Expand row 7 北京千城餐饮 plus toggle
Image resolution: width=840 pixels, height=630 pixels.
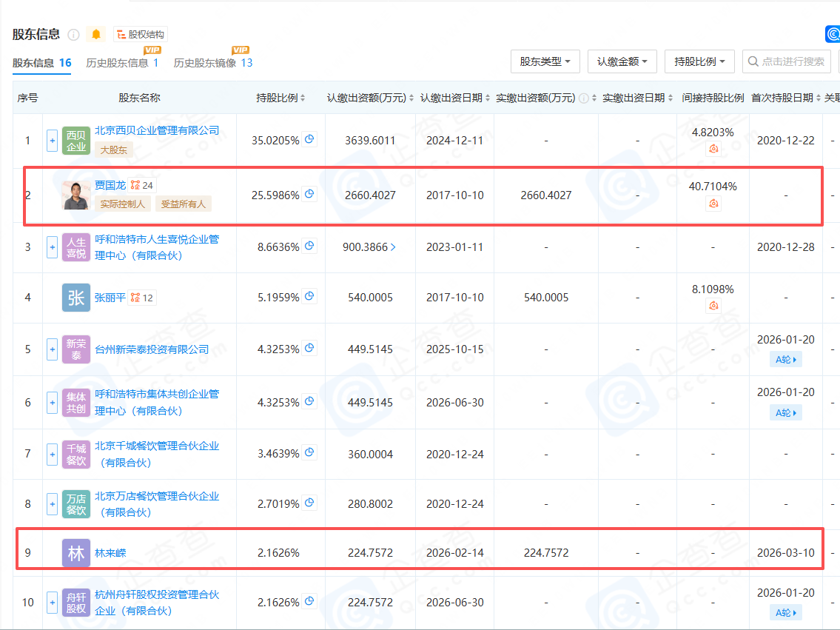[52, 454]
